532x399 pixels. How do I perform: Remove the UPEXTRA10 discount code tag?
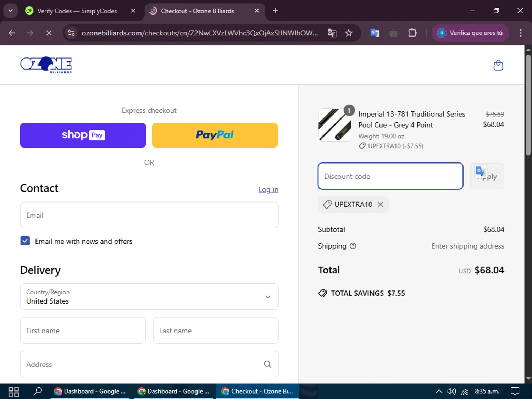tap(380, 204)
